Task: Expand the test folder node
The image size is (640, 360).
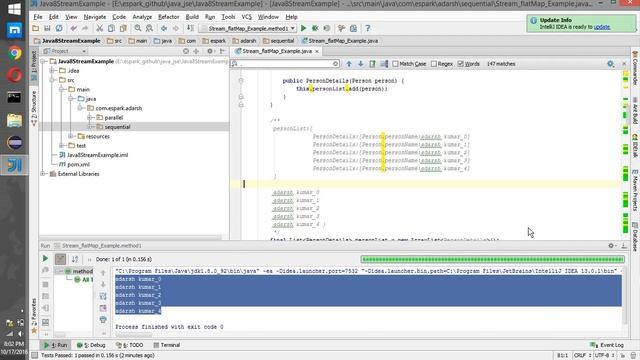Action: coord(62,146)
